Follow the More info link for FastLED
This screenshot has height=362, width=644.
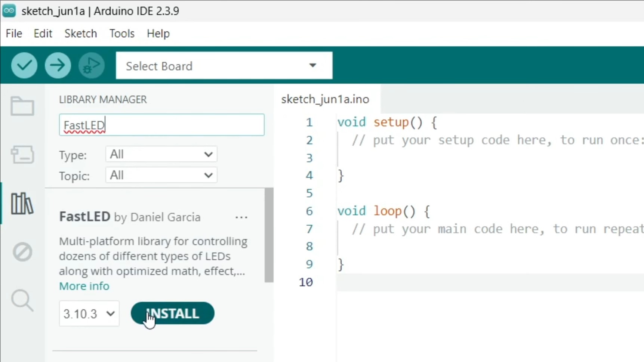[x=84, y=286]
